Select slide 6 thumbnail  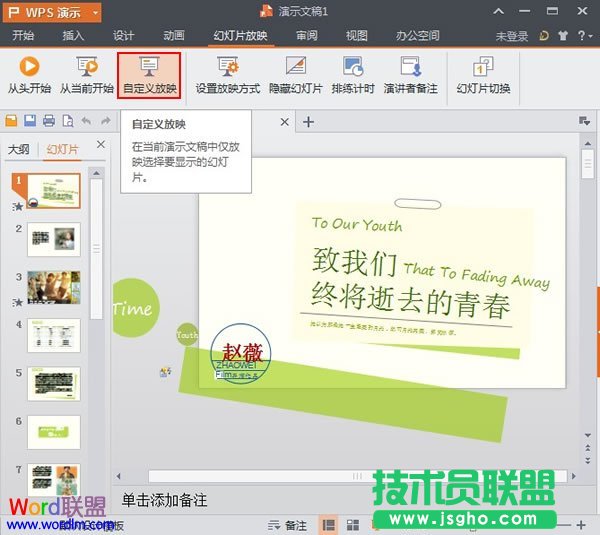(x=54, y=432)
